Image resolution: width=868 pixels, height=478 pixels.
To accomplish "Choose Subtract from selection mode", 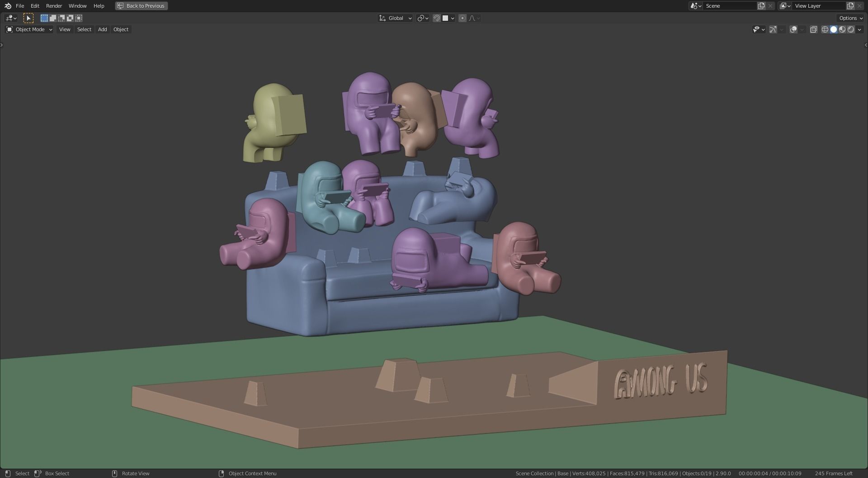I will click(x=61, y=18).
